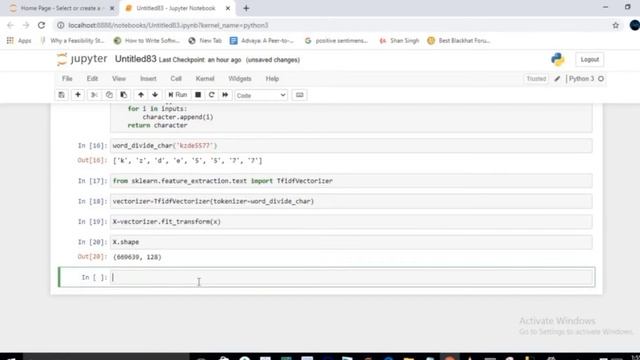Open the Help menu
The width and height of the screenshot is (640, 360).
point(272,79)
